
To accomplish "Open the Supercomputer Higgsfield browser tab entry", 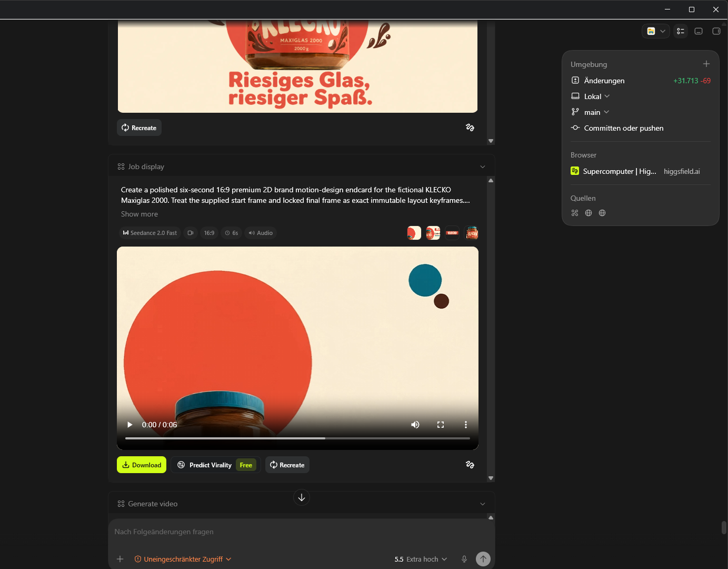I will tap(635, 171).
